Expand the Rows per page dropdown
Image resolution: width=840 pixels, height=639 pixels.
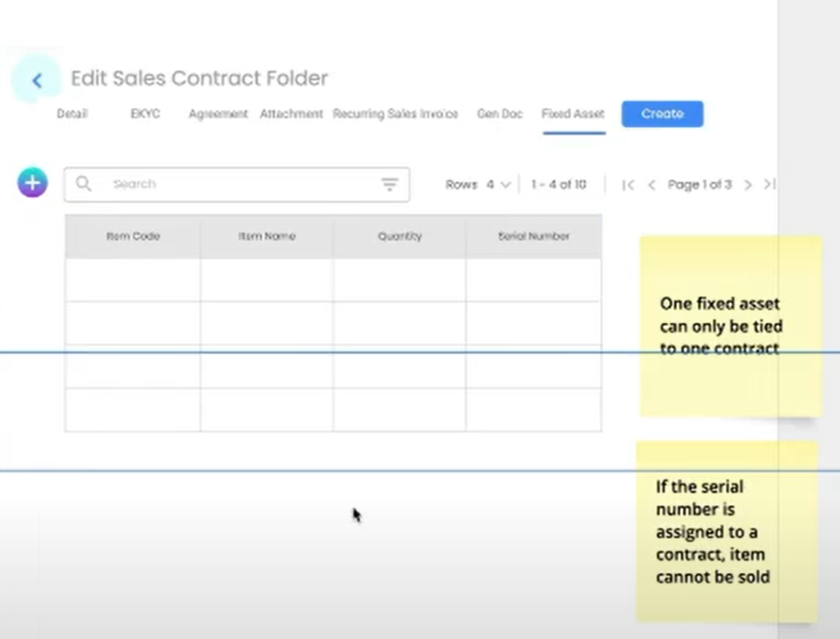497,185
